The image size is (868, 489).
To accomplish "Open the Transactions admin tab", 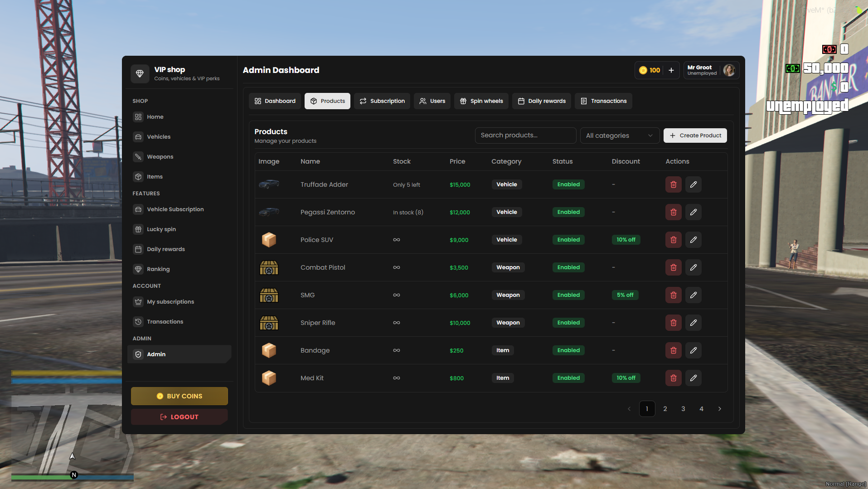I will (603, 101).
